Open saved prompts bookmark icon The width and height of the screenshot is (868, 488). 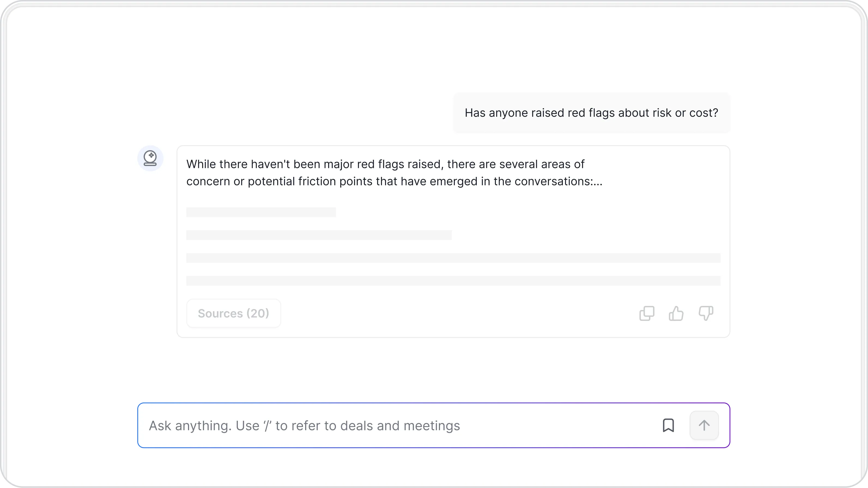click(668, 425)
